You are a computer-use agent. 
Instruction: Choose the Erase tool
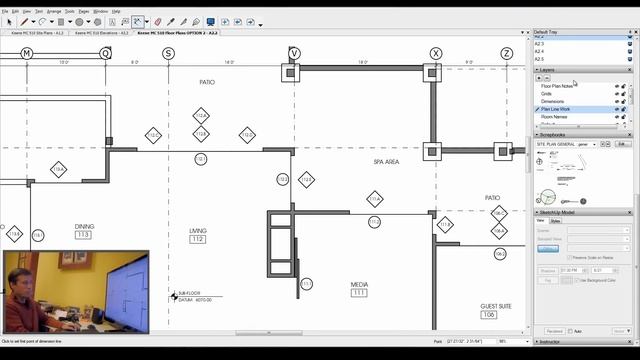158,22
